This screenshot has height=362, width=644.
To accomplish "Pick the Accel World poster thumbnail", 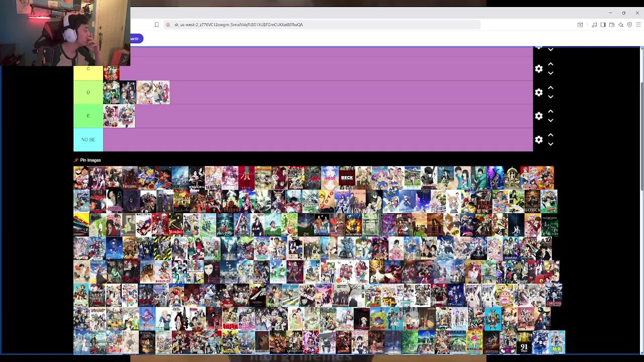I will (x=353, y=225).
